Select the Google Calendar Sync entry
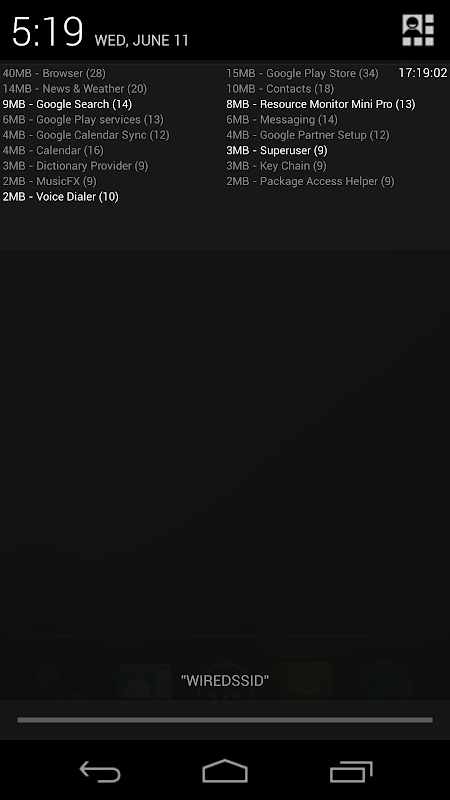The height and width of the screenshot is (800, 450). [86, 135]
